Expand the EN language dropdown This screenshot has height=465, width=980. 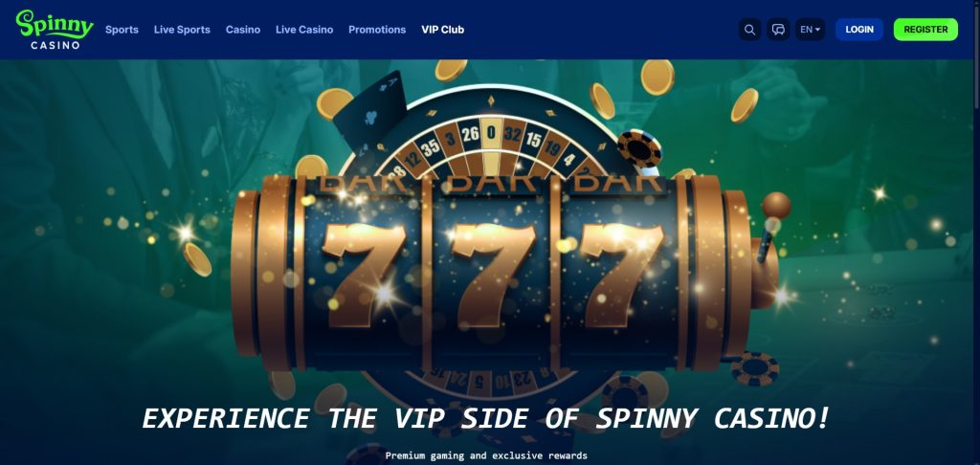(810, 30)
